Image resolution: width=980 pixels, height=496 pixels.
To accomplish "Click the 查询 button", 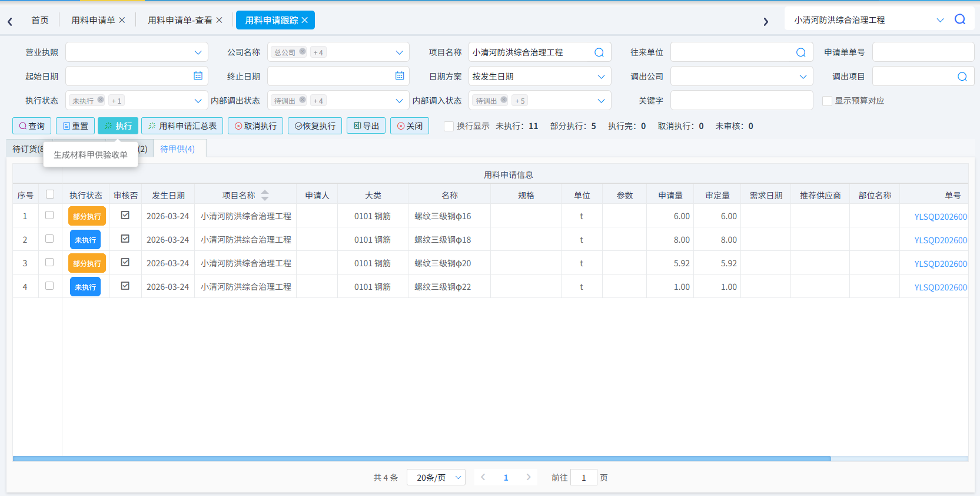I will click(32, 126).
